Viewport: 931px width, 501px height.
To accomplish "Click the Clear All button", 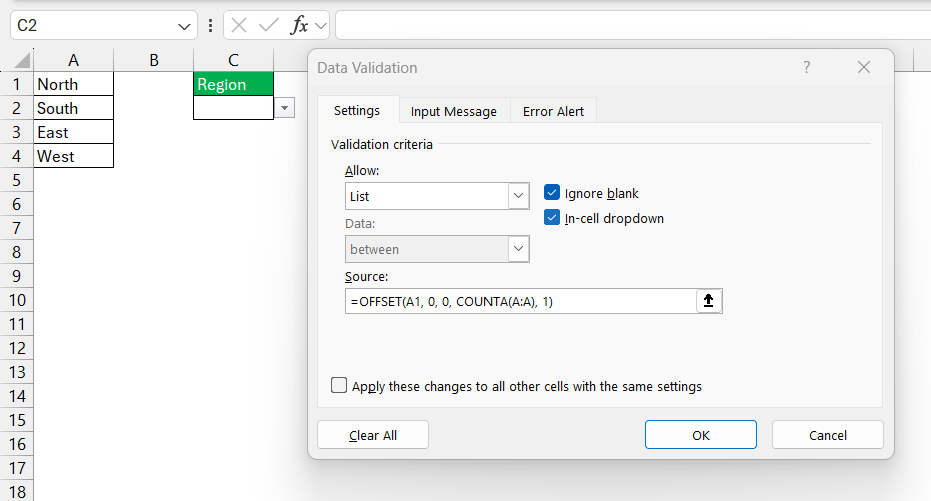I will [x=373, y=435].
